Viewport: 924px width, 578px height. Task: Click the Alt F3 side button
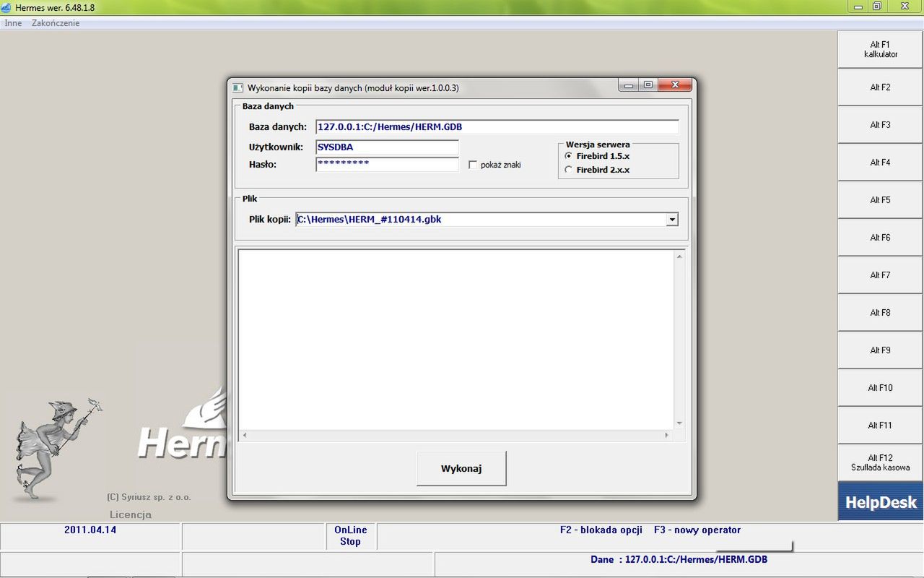[881, 125]
